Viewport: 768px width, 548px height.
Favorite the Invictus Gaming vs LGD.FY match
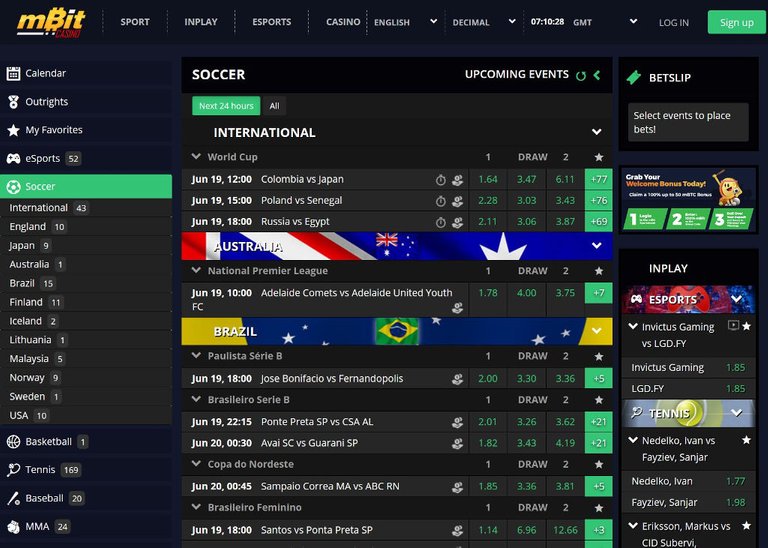[746, 326]
